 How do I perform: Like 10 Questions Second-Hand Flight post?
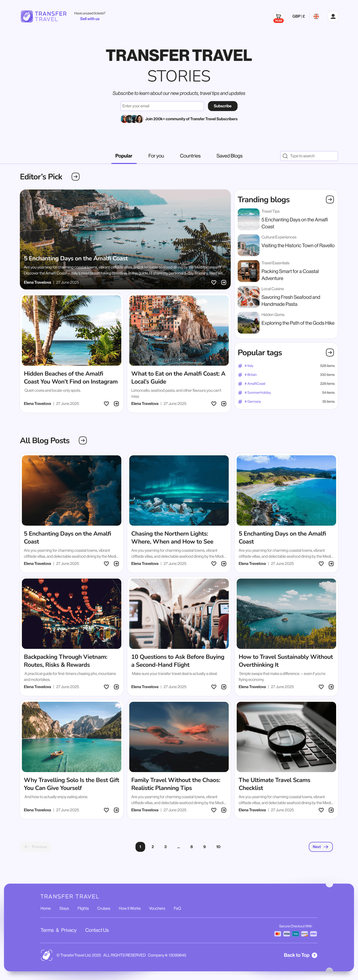coord(214,687)
